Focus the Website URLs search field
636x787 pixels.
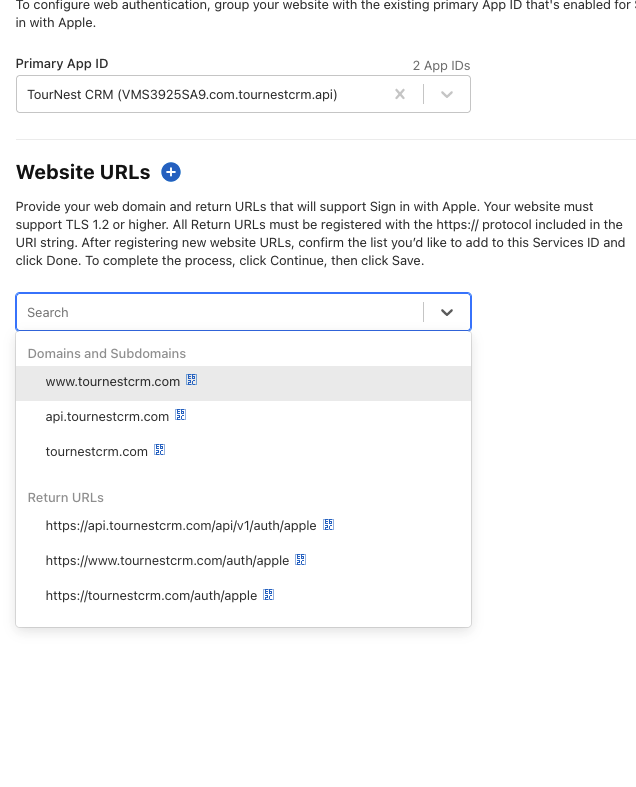pos(220,312)
